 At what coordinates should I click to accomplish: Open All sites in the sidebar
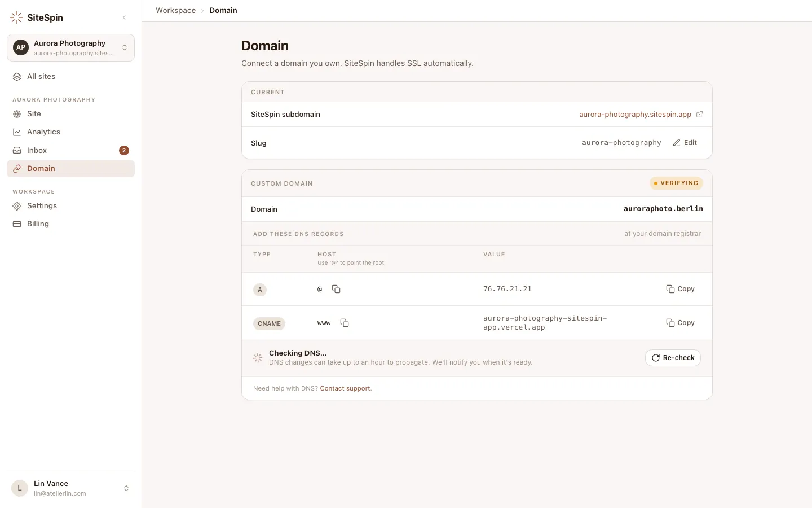point(70,77)
